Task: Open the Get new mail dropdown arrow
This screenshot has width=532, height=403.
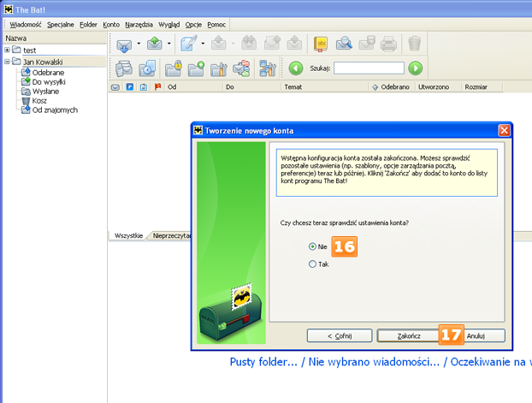Action: point(139,44)
